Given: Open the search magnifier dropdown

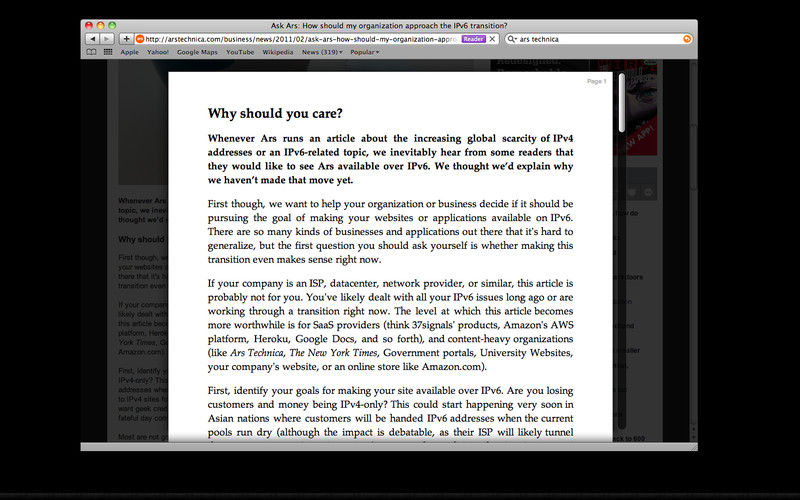Looking at the screenshot, I should (x=512, y=39).
